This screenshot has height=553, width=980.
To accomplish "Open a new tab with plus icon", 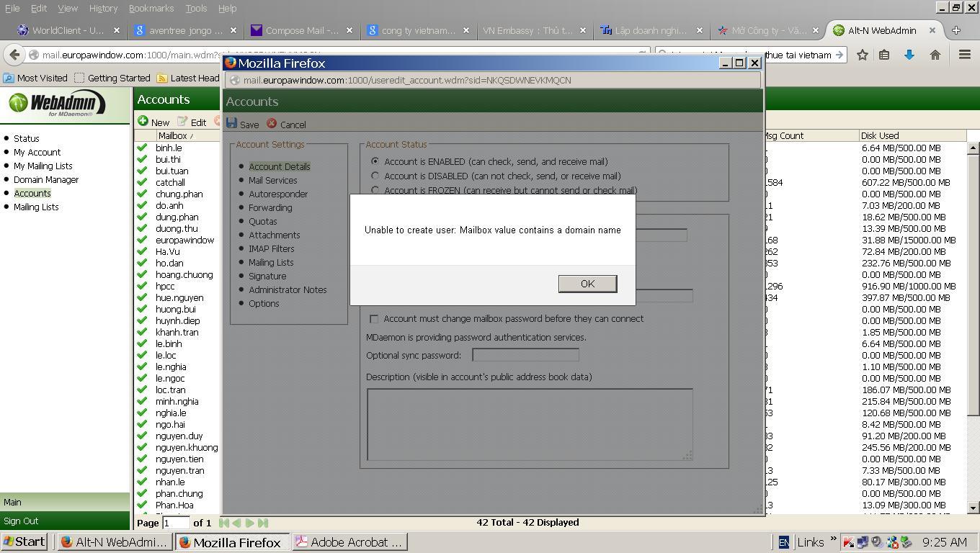I will point(956,30).
